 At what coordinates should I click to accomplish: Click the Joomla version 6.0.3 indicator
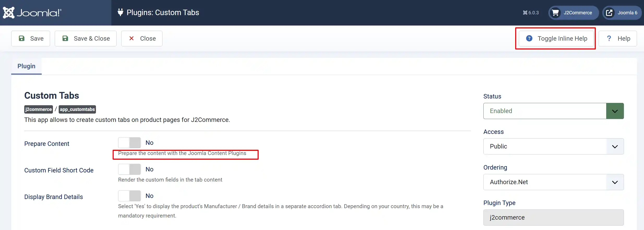[x=531, y=13]
